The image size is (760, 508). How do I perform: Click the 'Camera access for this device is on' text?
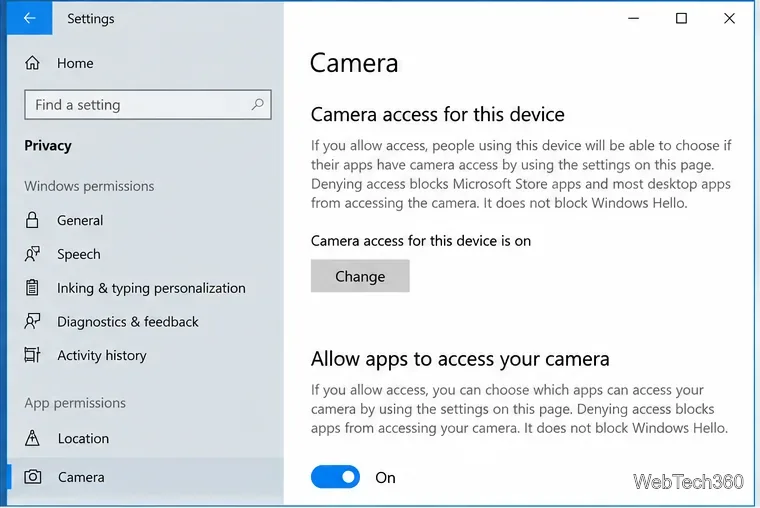pyautogui.click(x=421, y=241)
